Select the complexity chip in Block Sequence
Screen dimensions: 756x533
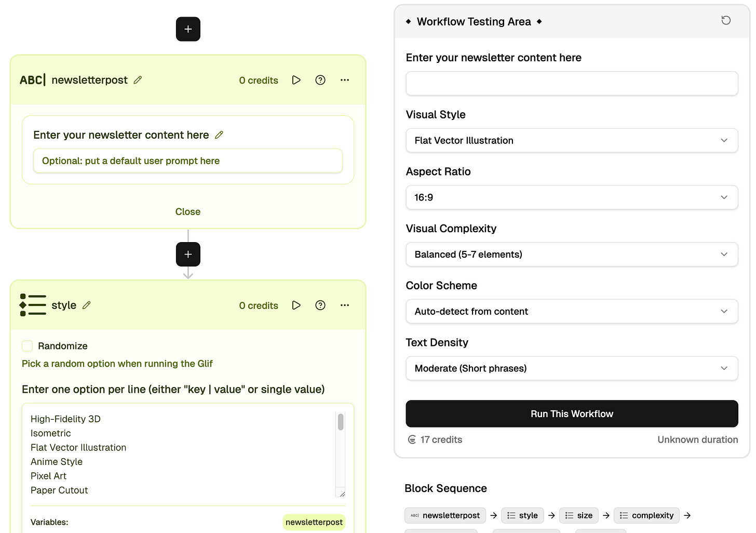tap(646, 515)
